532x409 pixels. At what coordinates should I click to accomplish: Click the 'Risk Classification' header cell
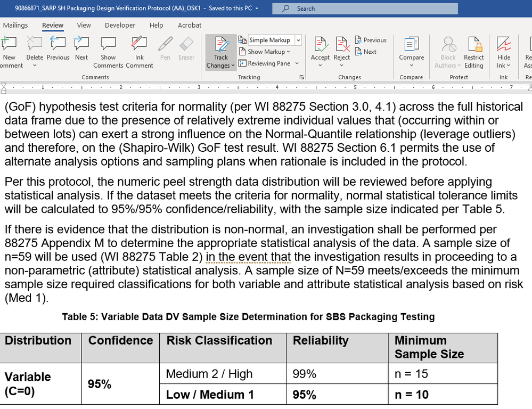coord(223,348)
